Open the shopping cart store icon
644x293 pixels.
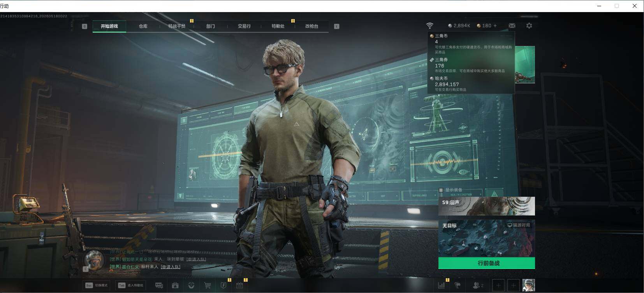(208, 285)
